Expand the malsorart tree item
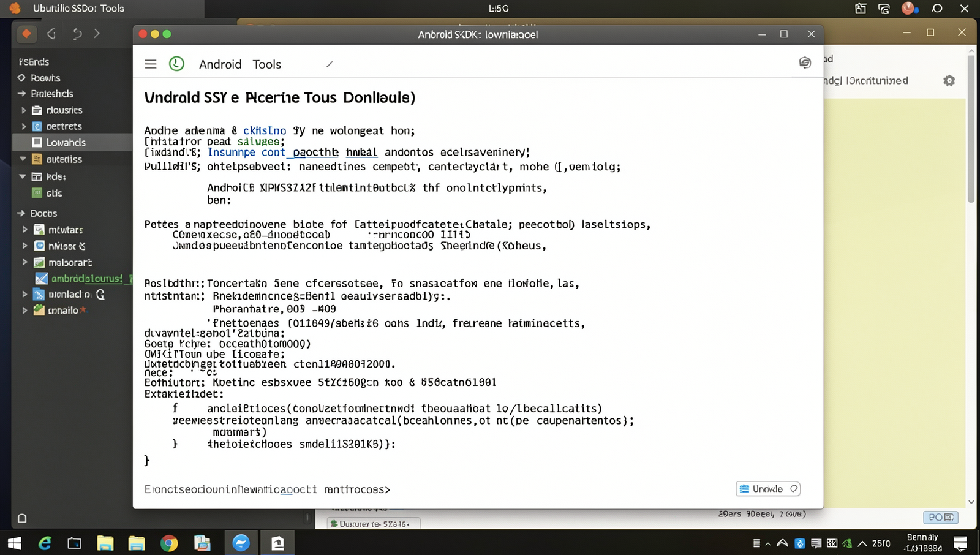 (24, 262)
